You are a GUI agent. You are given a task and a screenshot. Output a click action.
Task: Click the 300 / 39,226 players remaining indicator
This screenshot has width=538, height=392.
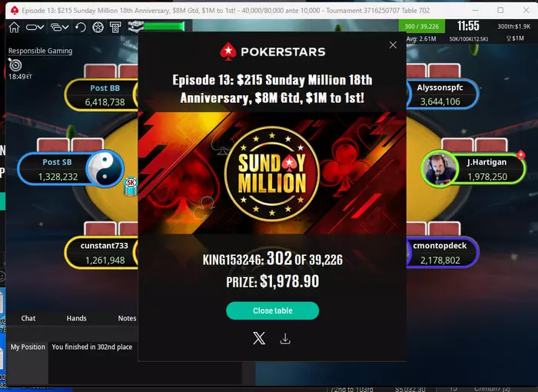[422, 26]
